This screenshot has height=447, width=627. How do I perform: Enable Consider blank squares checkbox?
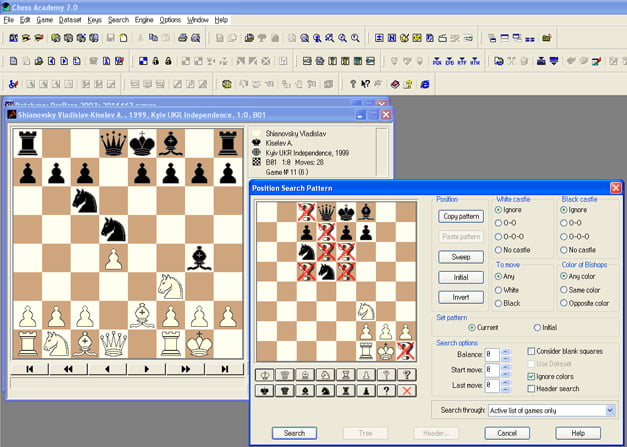565,351
